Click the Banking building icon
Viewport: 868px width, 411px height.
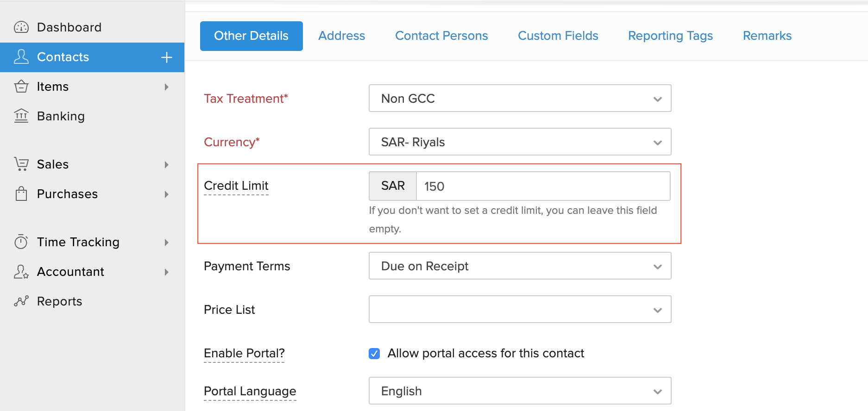point(21,116)
